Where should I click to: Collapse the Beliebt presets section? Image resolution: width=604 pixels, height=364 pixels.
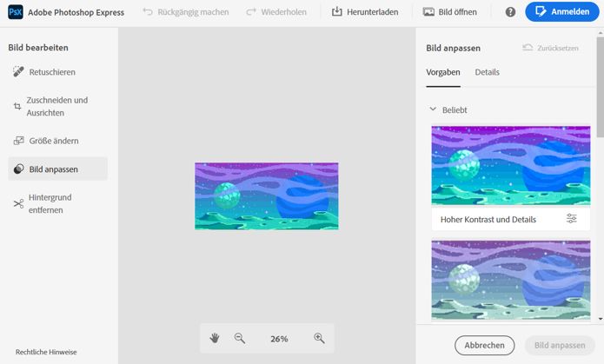[433, 110]
